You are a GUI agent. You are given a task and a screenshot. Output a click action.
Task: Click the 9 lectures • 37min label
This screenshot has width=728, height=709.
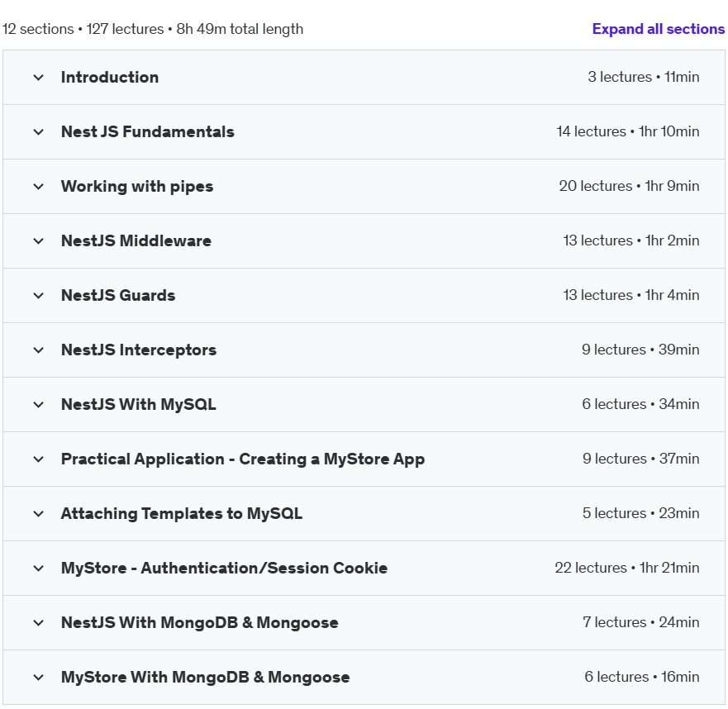641,459
